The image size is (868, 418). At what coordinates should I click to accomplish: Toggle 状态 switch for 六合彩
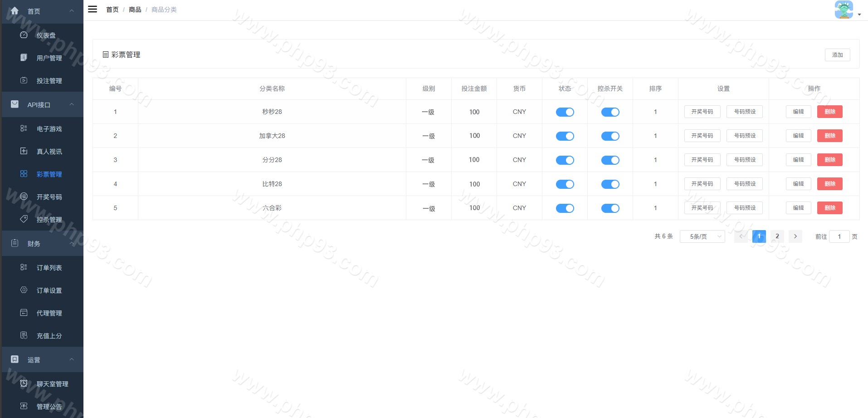point(565,208)
